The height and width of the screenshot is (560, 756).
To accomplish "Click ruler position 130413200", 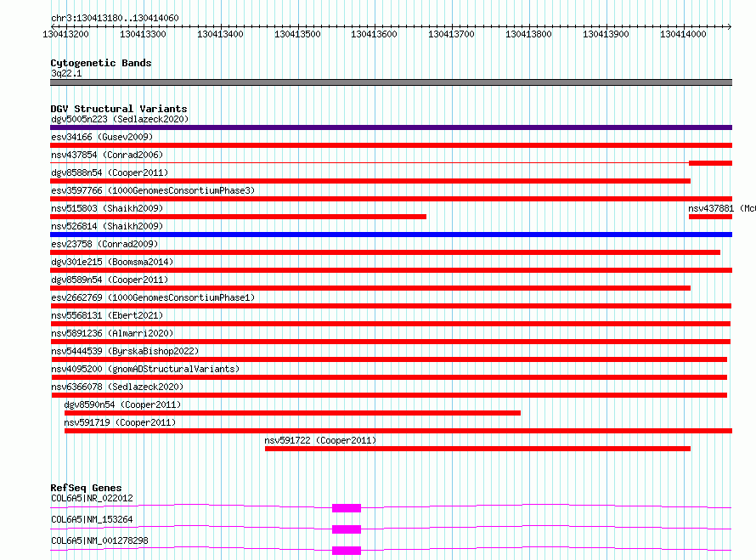I will tap(66, 34).
